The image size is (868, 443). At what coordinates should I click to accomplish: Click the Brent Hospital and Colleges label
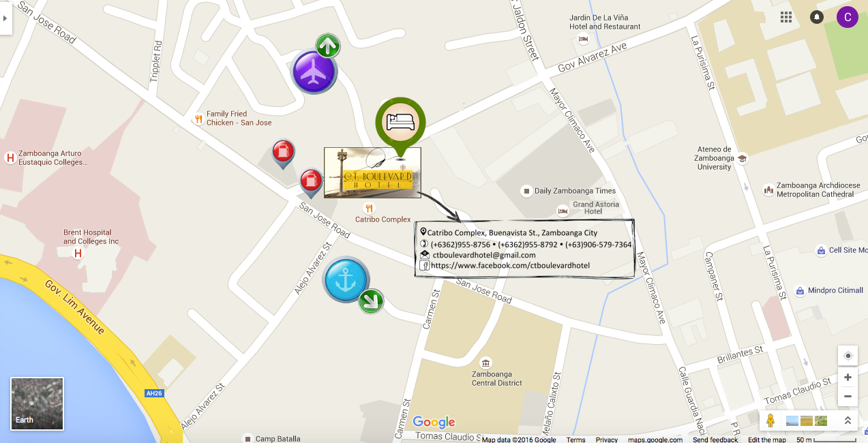coord(91,237)
